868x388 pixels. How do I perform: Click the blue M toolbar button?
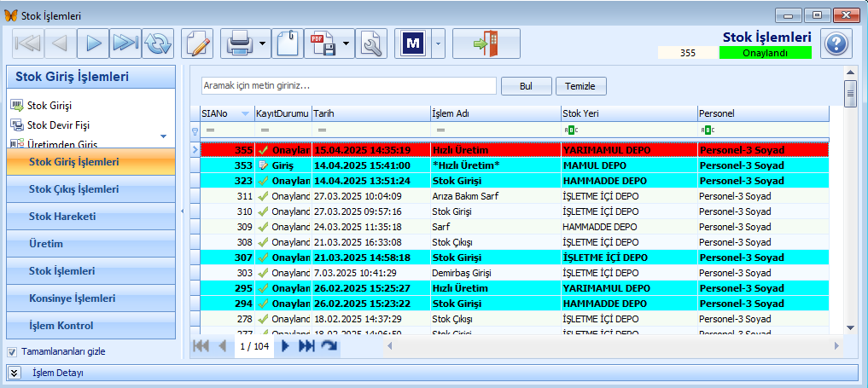point(412,43)
